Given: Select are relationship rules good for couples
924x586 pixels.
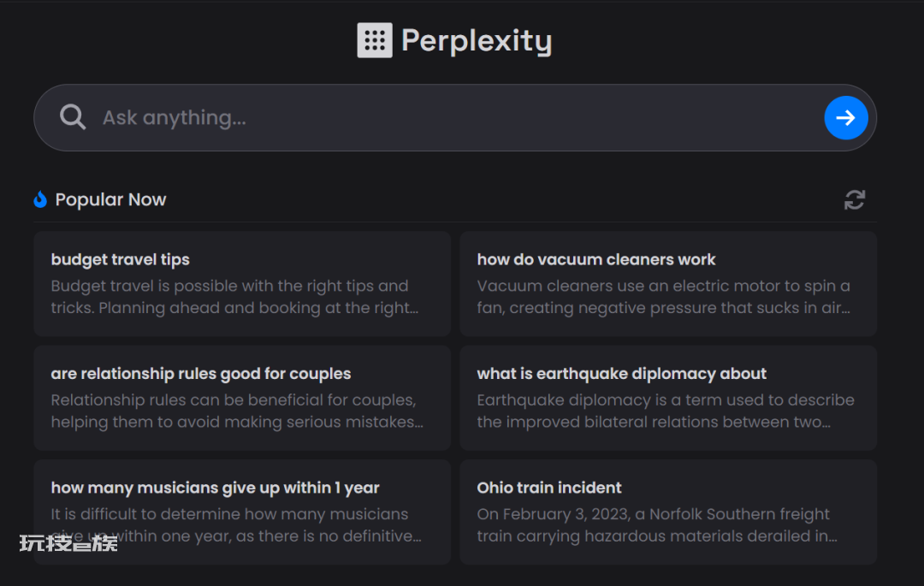Looking at the screenshot, I should [x=242, y=398].
